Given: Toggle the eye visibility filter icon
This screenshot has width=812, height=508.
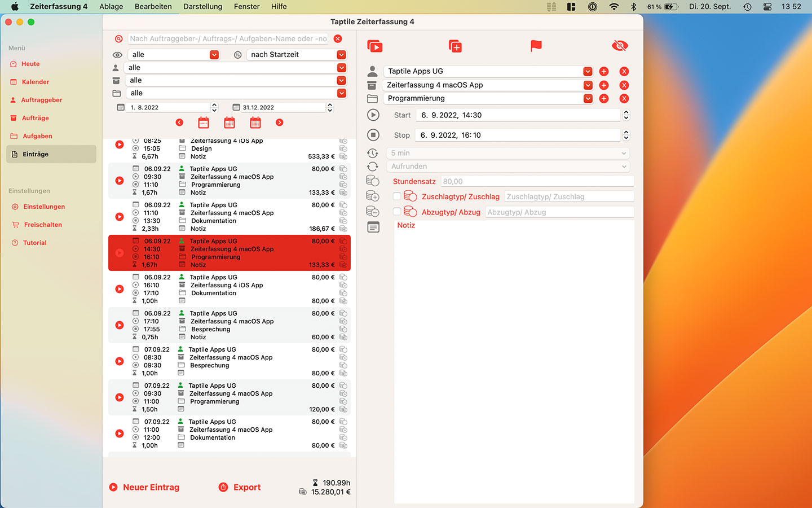Looking at the screenshot, I should pos(117,55).
